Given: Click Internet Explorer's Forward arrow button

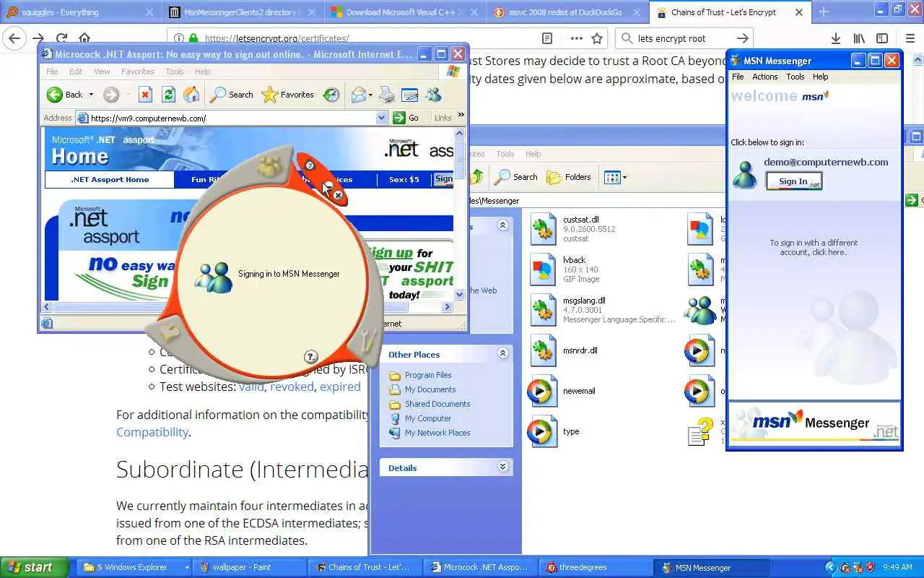Looking at the screenshot, I should coord(110,95).
